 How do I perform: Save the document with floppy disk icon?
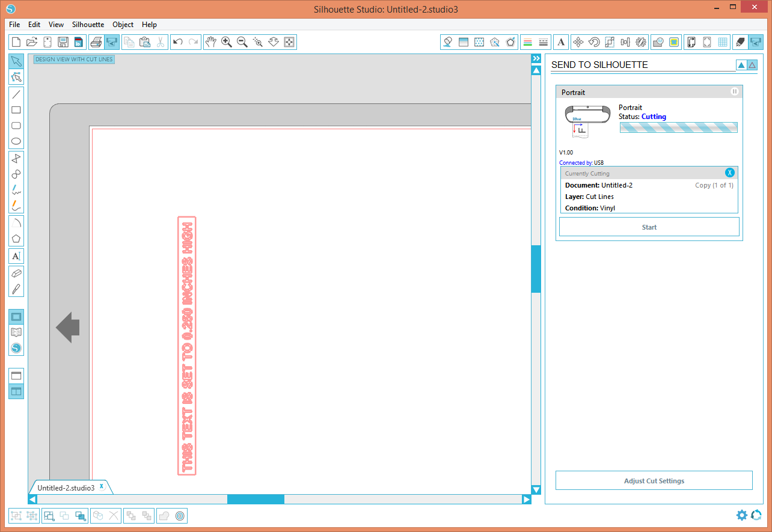63,42
